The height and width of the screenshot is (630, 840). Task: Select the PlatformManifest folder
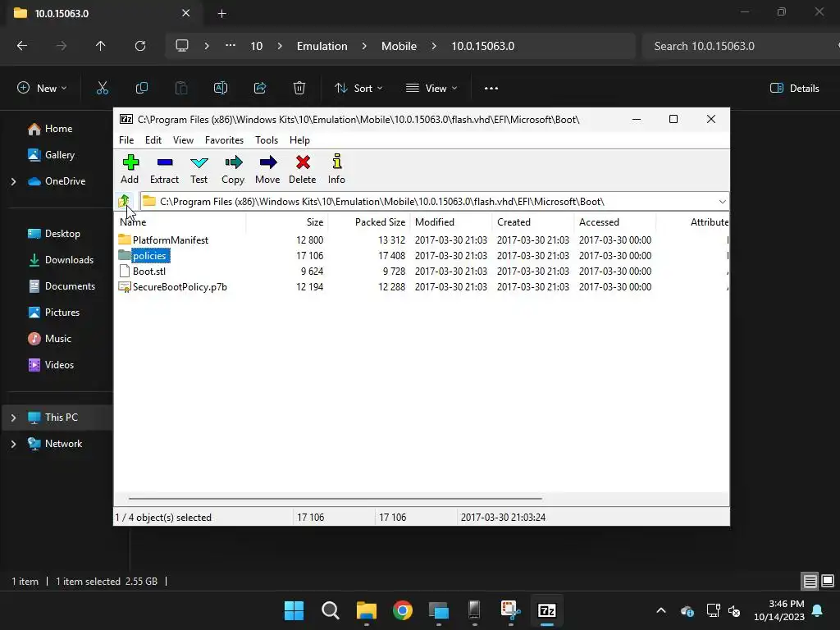pos(171,240)
